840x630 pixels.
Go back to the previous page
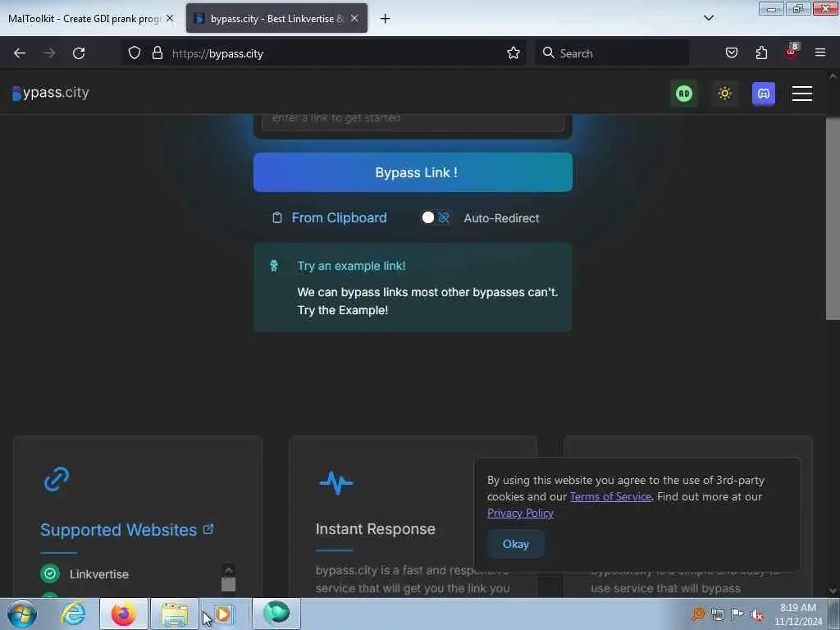(x=20, y=53)
